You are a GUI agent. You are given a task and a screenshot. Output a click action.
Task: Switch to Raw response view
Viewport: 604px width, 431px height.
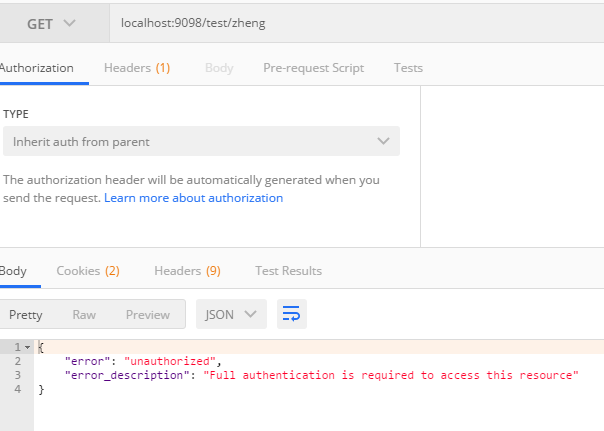click(x=84, y=315)
